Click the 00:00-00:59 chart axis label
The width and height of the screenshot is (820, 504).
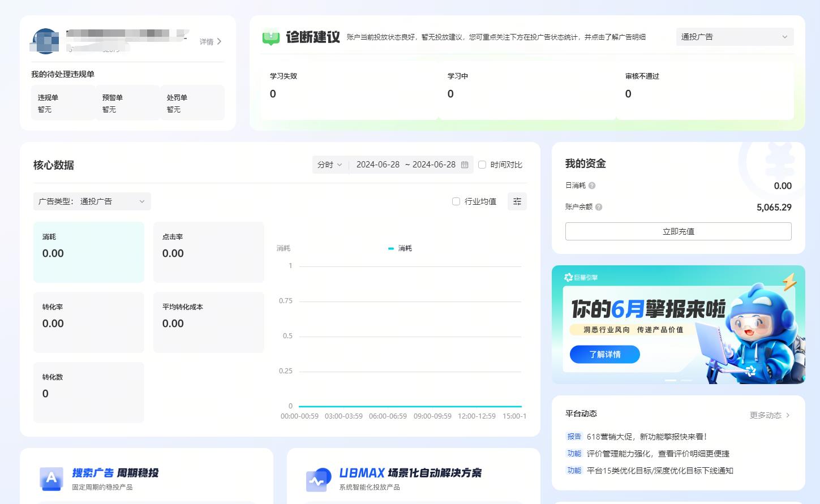pos(299,416)
